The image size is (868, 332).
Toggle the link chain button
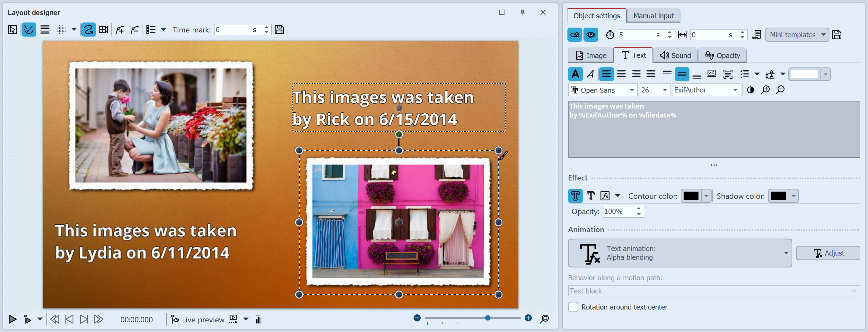pos(574,35)
